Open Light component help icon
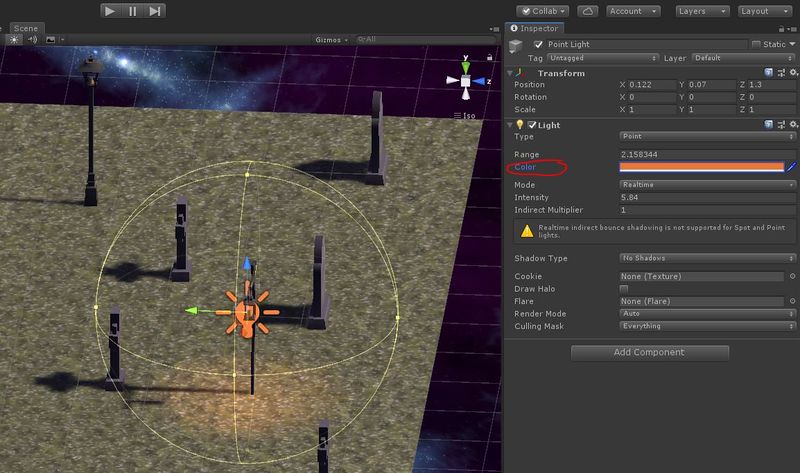 point(768,124)
